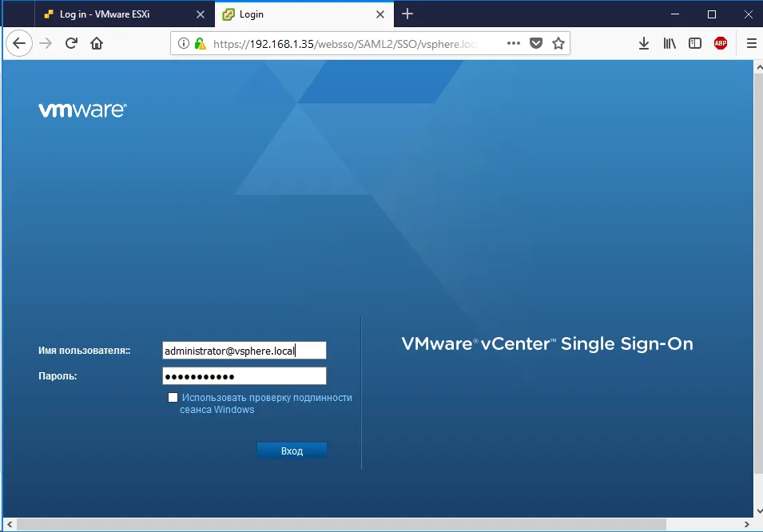Select the Login tab
763x532 pixels.
click(x=304, y=14)
